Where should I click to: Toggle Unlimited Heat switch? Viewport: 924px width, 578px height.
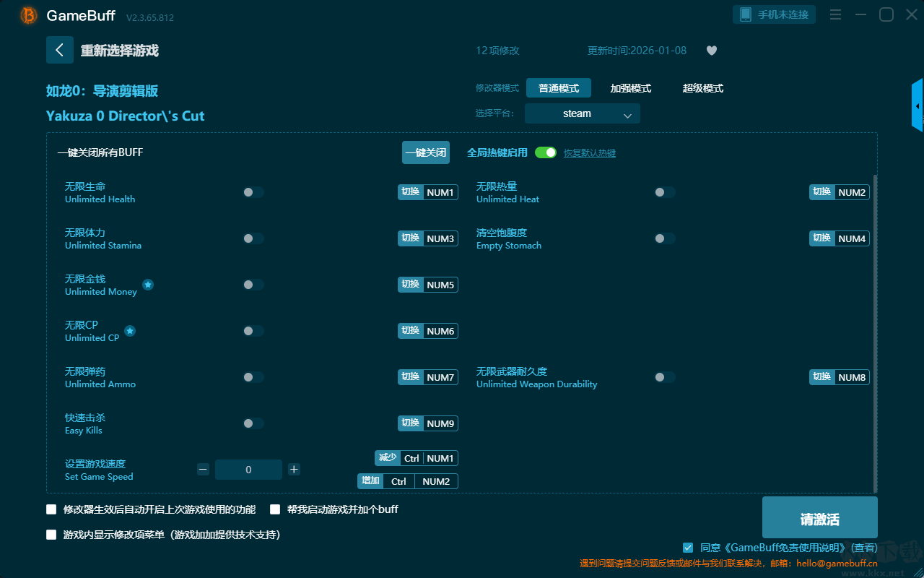click(x=665, y=192)
